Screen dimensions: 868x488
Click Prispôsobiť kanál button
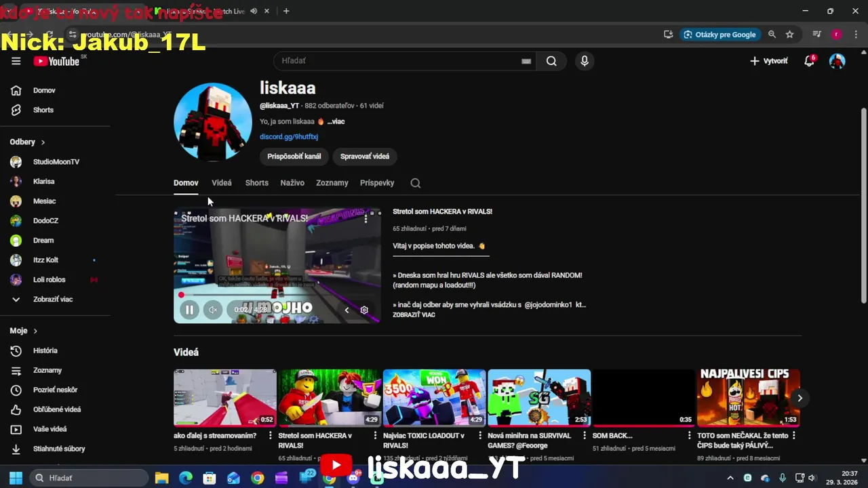294,157
